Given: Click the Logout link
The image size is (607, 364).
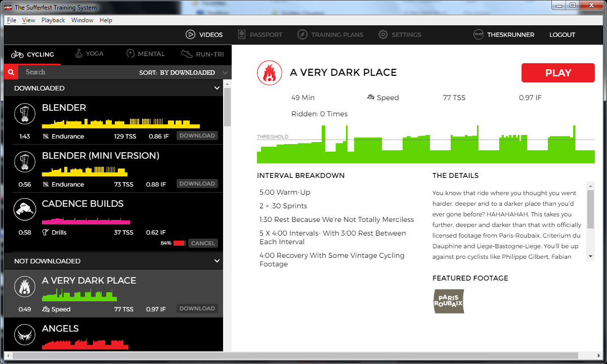Looking at the screenshot, I should pos(562,35).
